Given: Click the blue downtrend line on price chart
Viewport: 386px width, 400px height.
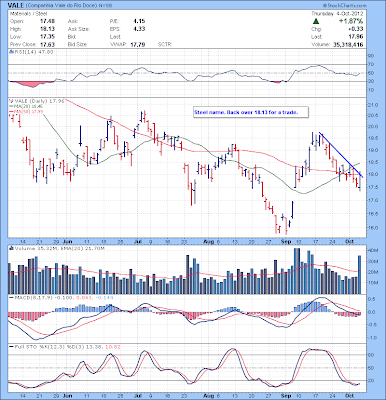Looking at the screenshot, I should (x=341, y=155).
